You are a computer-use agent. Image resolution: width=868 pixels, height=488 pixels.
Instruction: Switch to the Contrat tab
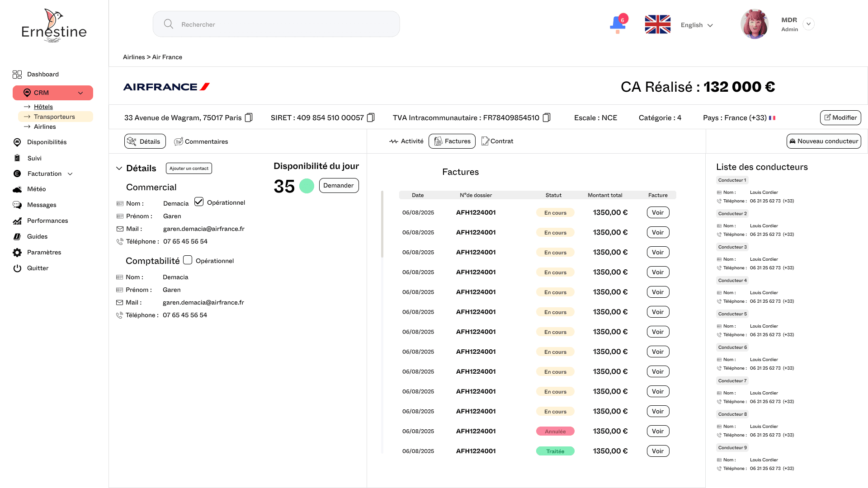click(497, 141)
